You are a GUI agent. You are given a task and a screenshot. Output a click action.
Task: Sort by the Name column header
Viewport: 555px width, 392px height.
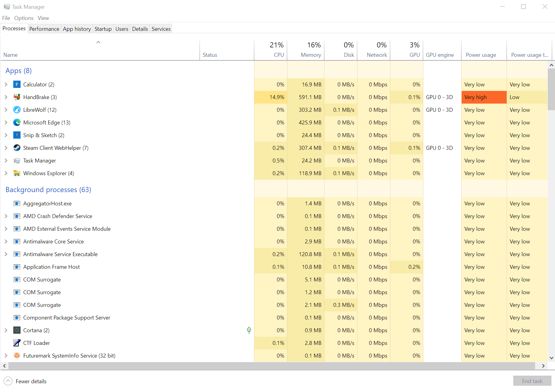coord(100,50)
